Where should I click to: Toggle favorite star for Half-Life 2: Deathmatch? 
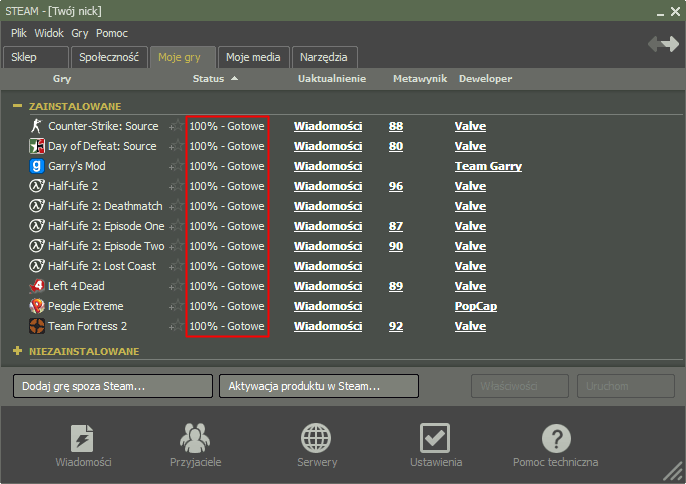pyautogui.click(x=177, y=206)
